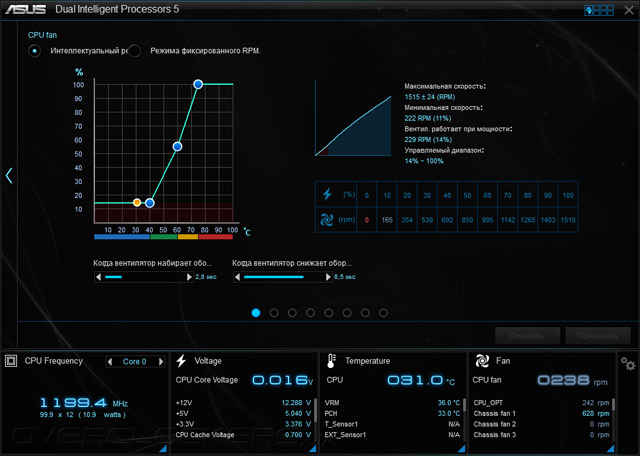The image size is (640, 456).
Task: Click the green temperature range color bar
Action: (164, 237)
